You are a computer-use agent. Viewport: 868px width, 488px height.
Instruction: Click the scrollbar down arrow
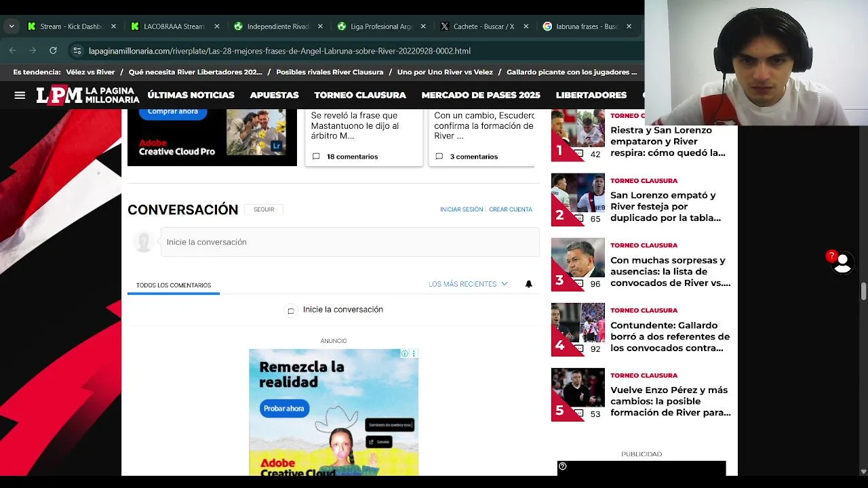tap(863, 471)
